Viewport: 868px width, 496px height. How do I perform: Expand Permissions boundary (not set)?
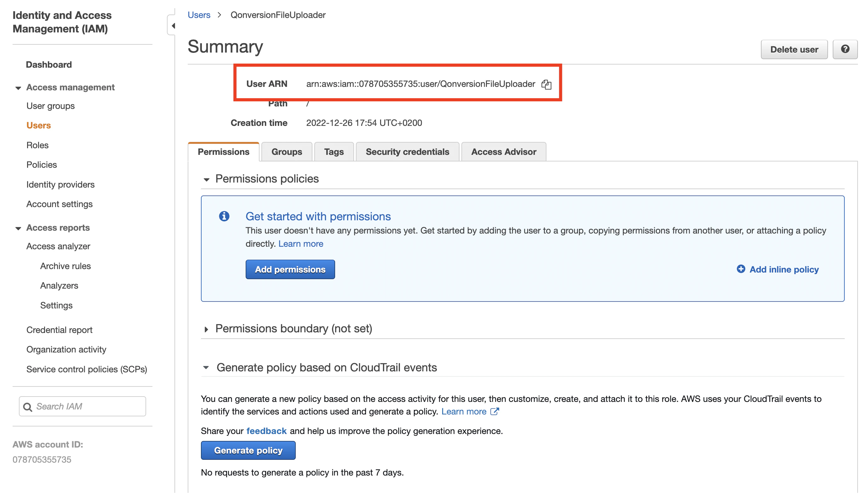(206, 329)
